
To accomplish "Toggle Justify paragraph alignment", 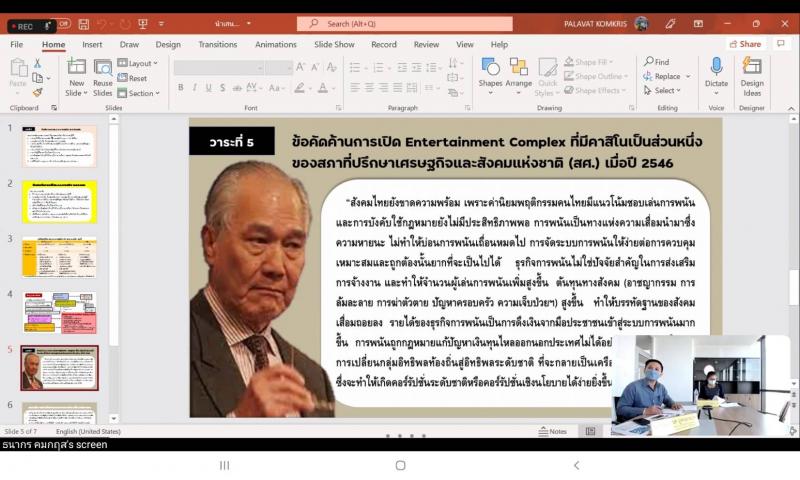I will (x=397, y=88).
